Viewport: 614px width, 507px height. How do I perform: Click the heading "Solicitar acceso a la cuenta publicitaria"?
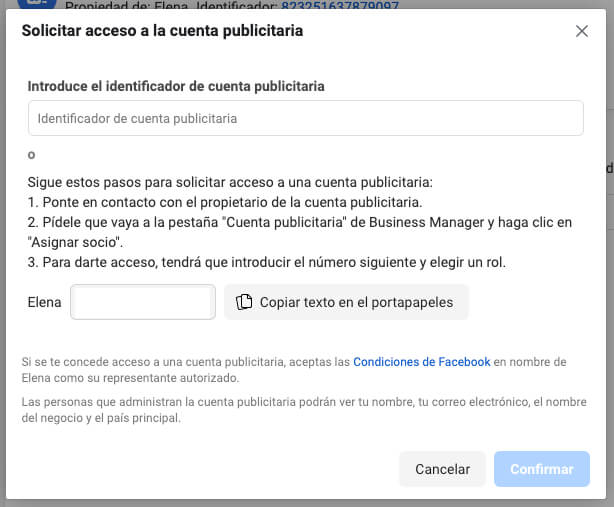[162, 31]
